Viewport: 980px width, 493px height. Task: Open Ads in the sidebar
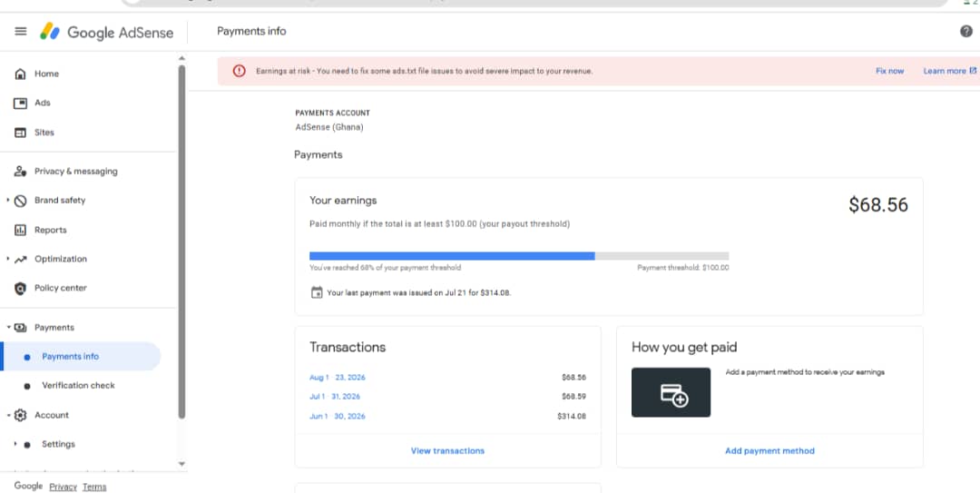tap(43, 103)
